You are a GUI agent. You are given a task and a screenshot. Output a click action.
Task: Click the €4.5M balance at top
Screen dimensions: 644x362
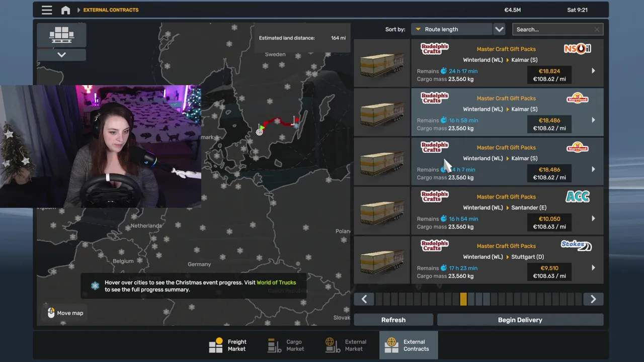coord(513,10)
